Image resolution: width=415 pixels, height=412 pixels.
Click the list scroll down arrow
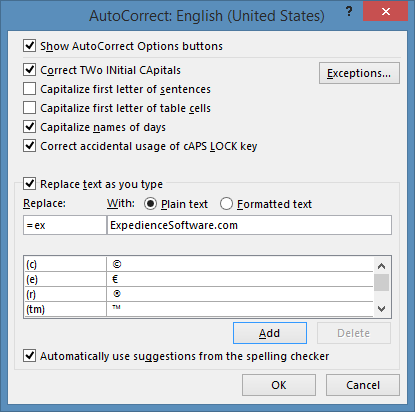point(382,309)
